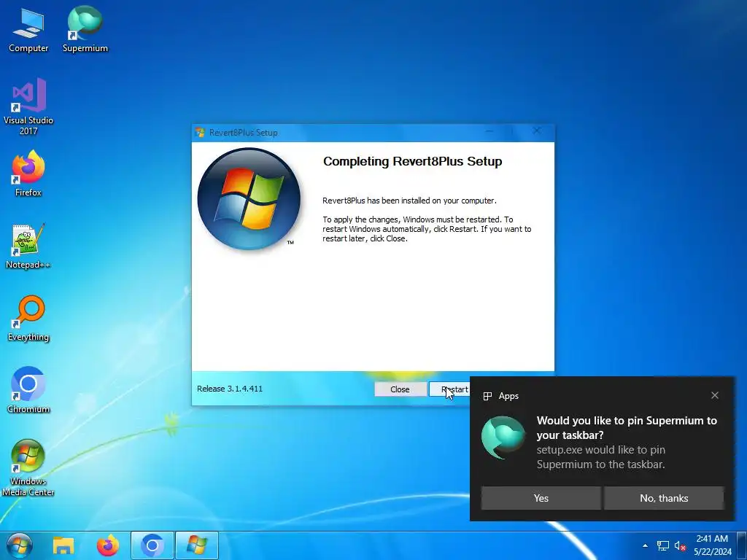This screenshot has height=560, width=747.
Task: Click Yes to pin Supermium
Action: [541, 498]
